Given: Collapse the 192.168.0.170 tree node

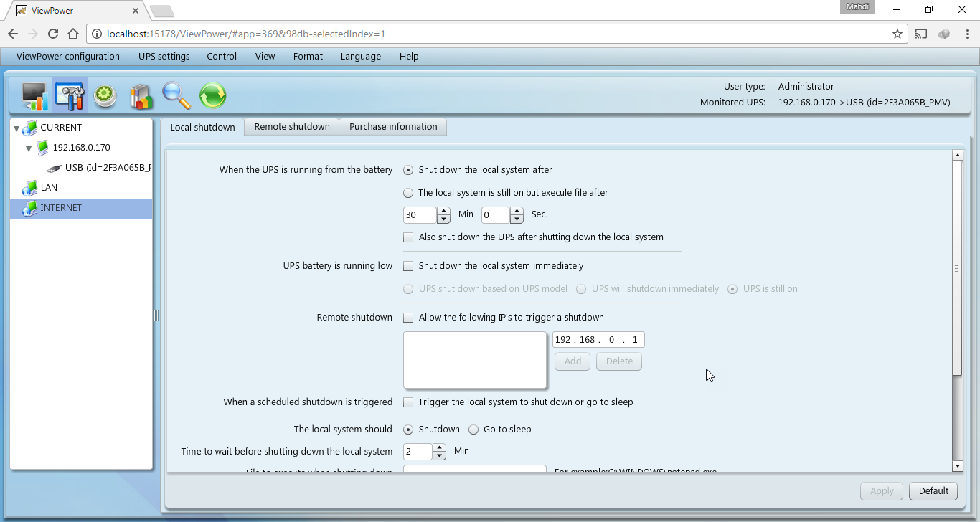Looking at the screenshot, I should 29,148.
